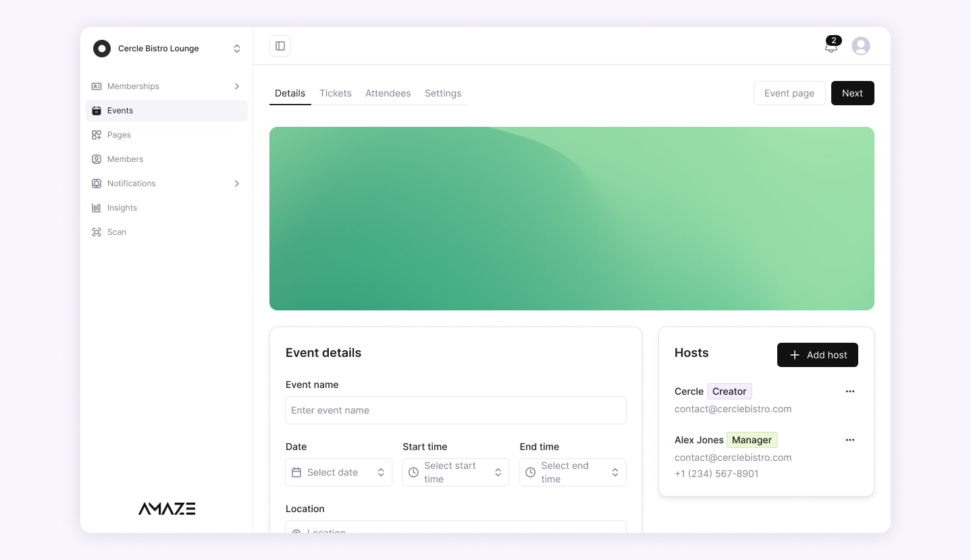Open Insights in sidebar

[x=167, y=208]
